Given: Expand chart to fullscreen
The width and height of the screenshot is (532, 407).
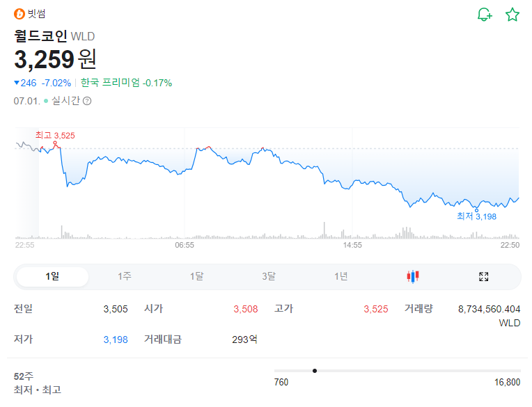Looking at the screenshot, I should pyautogui.click(x=483, y=276).
